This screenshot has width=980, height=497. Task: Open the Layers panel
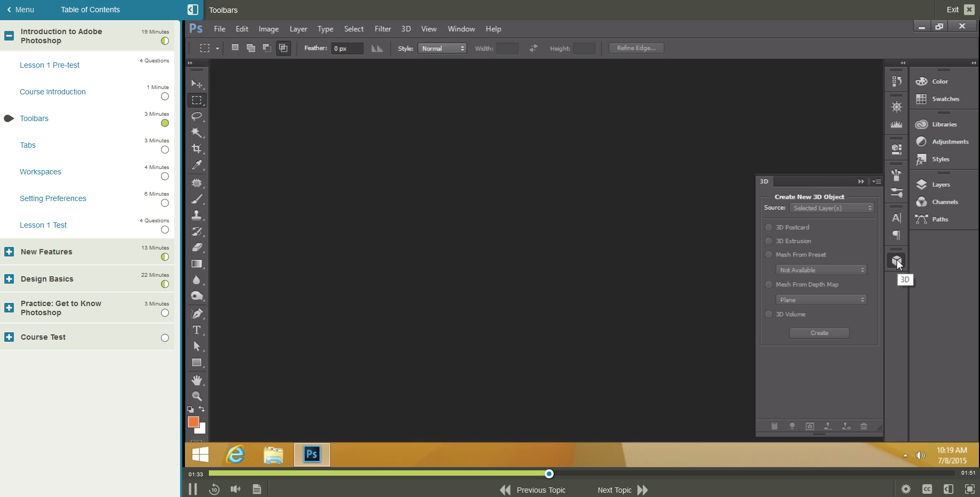(x=941, y=184)
